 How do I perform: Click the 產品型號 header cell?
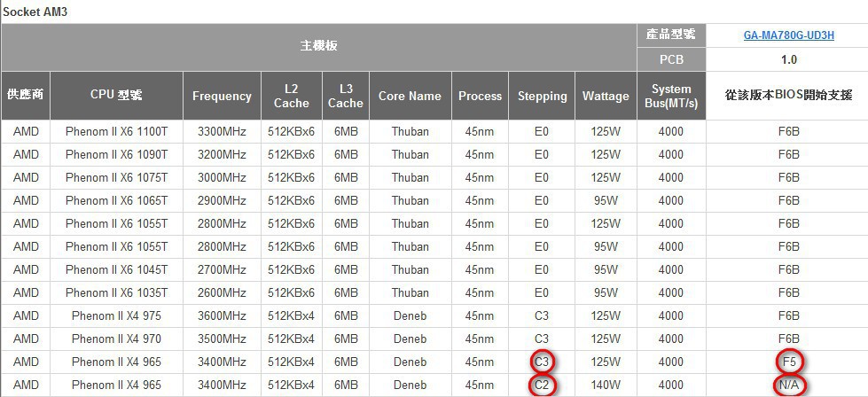(671, 35)
